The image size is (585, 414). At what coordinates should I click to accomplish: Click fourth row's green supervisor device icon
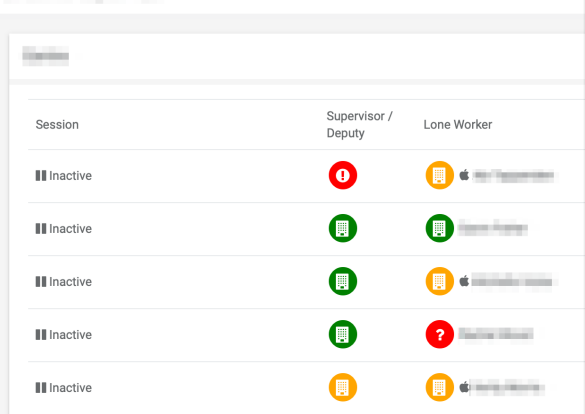point(342,334)
